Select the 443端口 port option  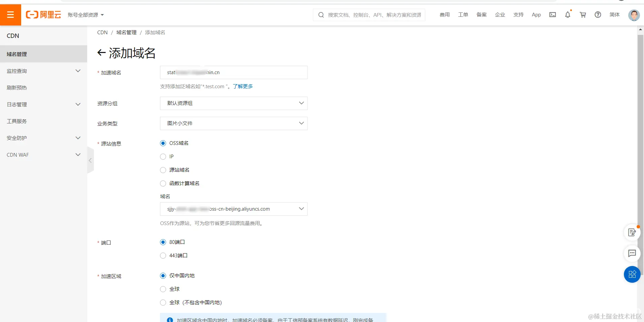(163, 256)
